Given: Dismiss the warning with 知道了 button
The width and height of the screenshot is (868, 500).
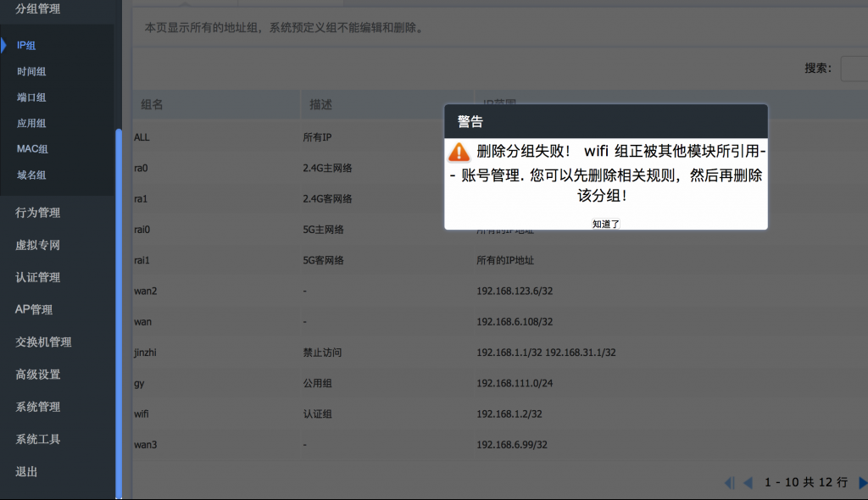Looking at the screenshot, I should (x=605, y=224).
